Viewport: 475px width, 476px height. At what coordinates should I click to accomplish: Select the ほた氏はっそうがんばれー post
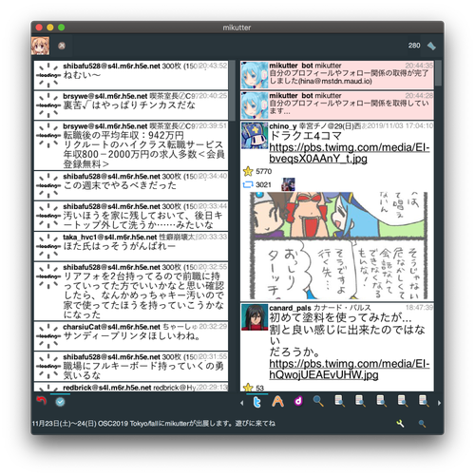(x=131, y=246)
